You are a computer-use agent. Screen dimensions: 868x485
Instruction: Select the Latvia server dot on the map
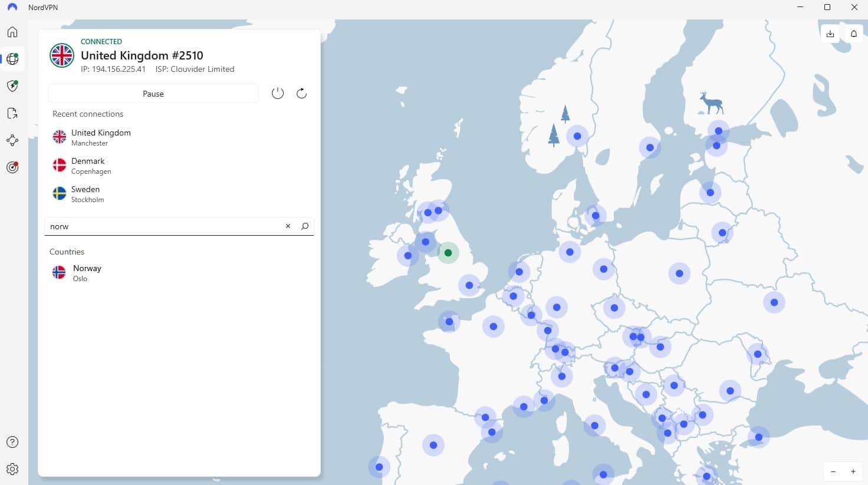tap(710, 193)
